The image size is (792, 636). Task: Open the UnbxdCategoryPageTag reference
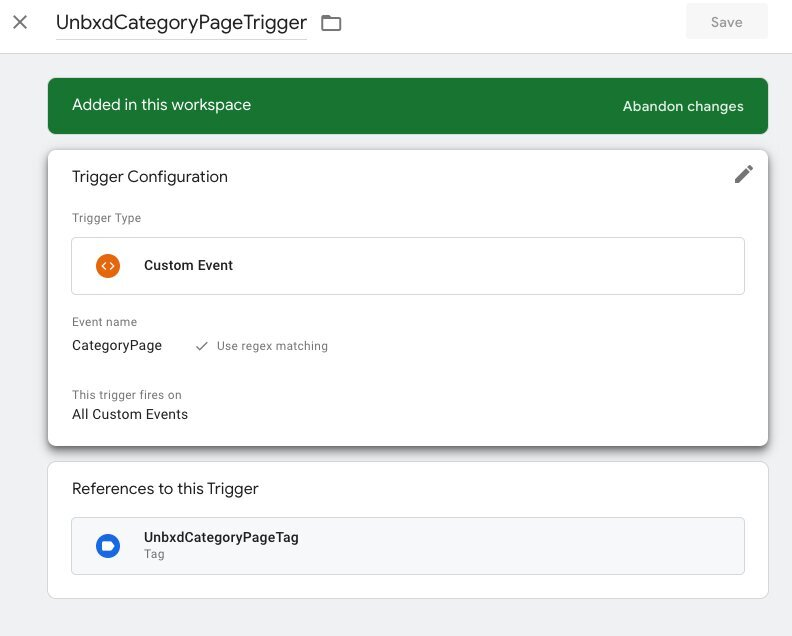point(408,546)
